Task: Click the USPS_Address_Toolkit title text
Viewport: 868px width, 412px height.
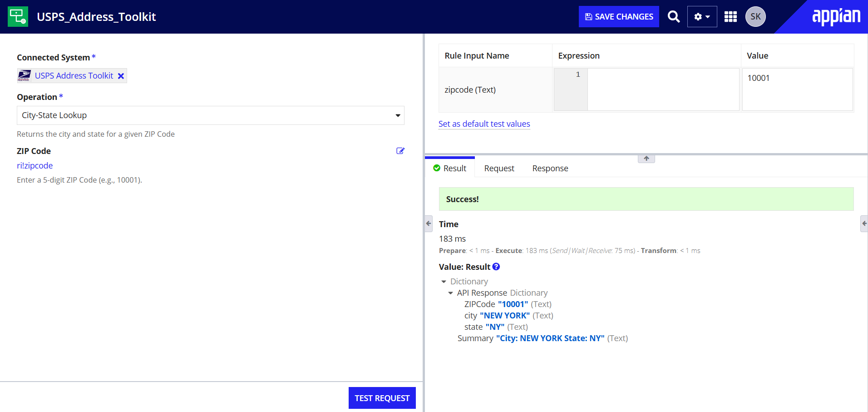Action: point(96,17)
